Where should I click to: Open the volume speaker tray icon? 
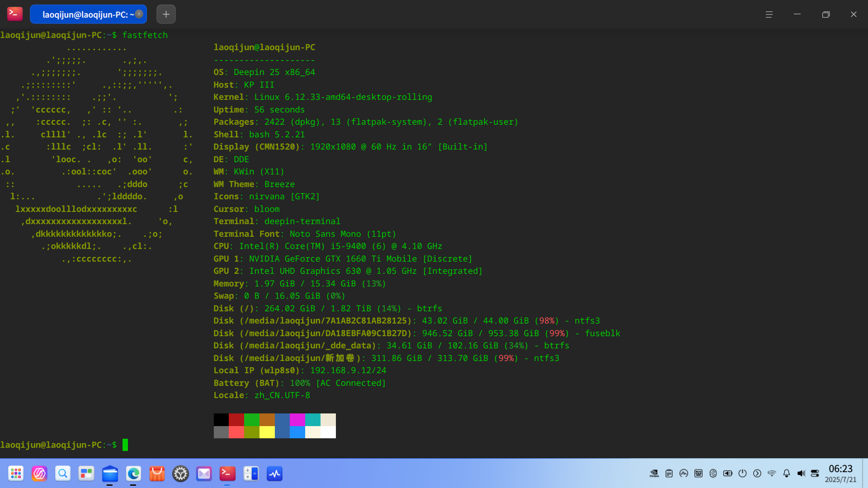tap(801, 474)
